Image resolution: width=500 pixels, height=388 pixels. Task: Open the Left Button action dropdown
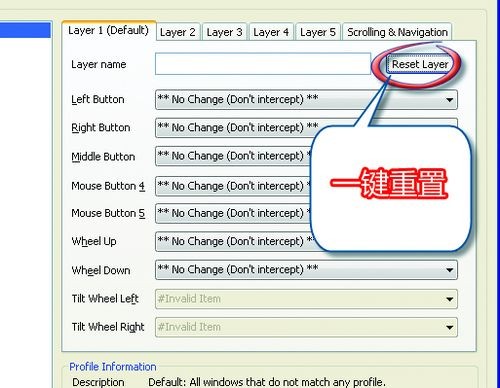click(x=306, y=99)
